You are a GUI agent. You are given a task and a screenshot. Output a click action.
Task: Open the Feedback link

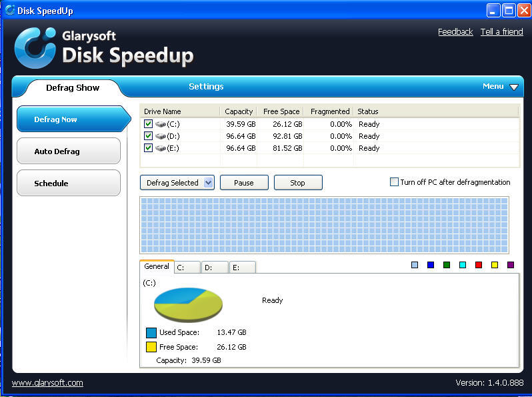(455, 32)
